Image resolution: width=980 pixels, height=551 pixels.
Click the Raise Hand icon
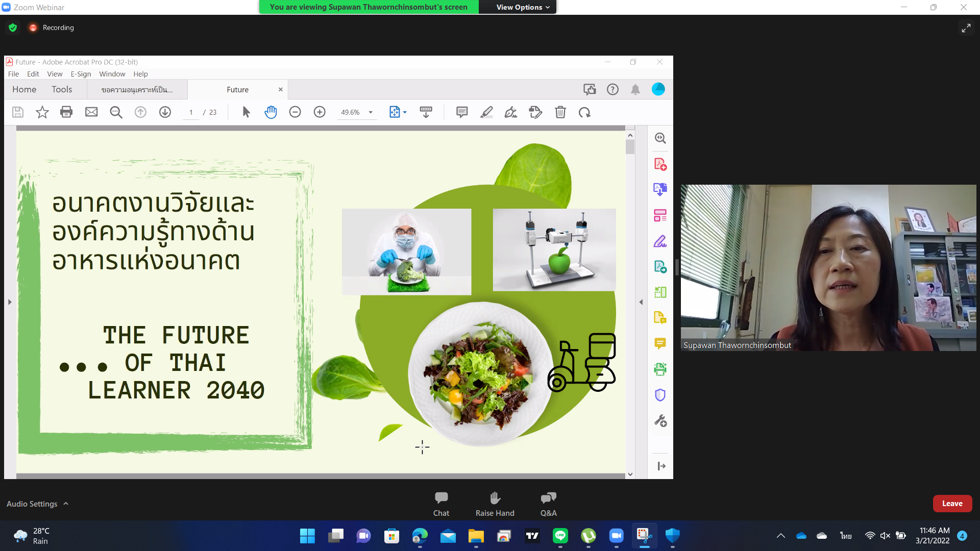tap(495, 498)
